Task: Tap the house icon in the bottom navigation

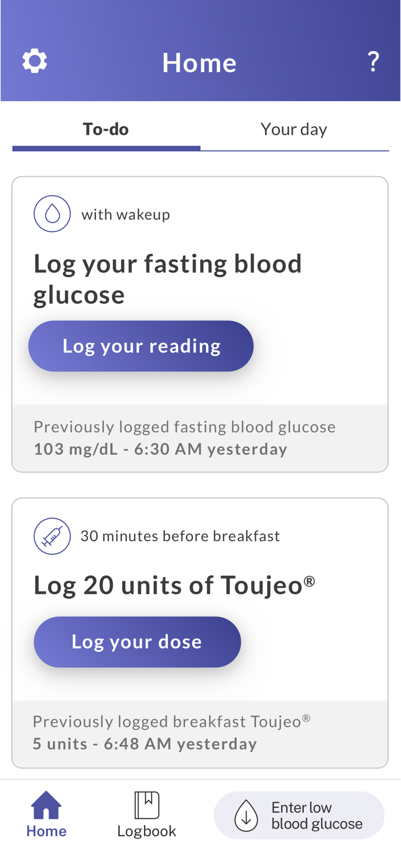Action: tap(46, 805)
